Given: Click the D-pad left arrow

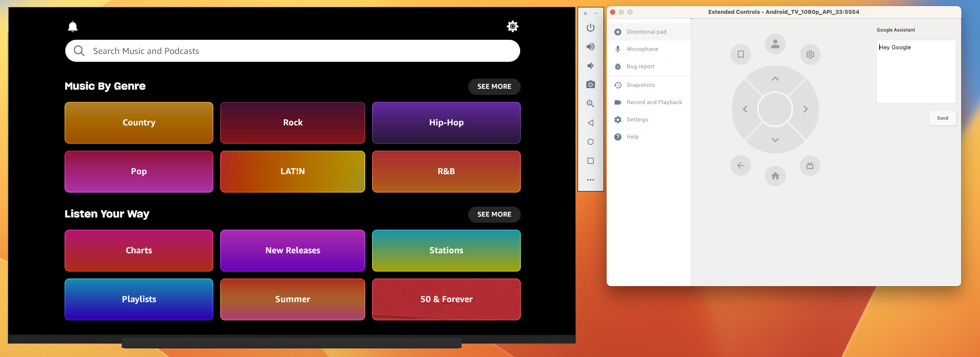Looking at the screenshot, I should tap(745, 109).
